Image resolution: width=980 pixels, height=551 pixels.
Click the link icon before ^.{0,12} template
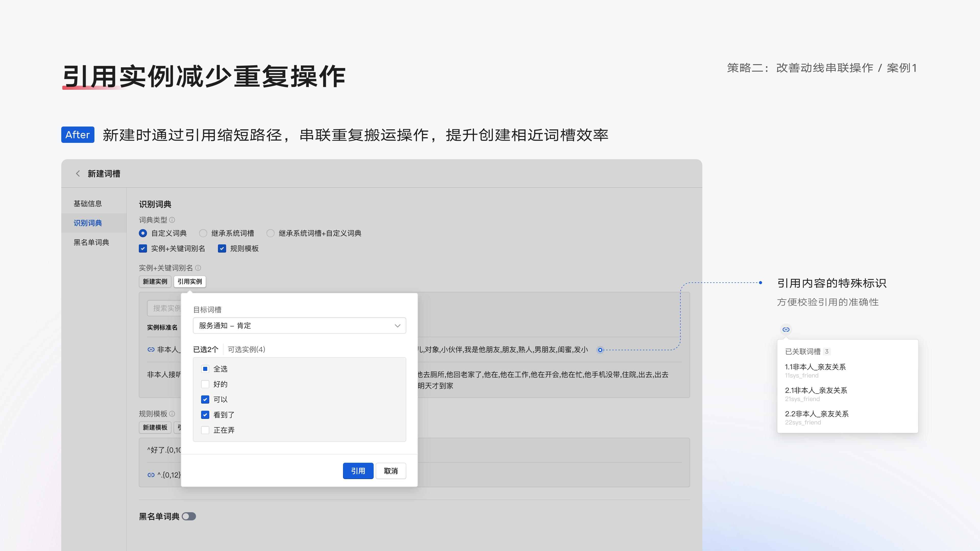[x=151, y=474]
